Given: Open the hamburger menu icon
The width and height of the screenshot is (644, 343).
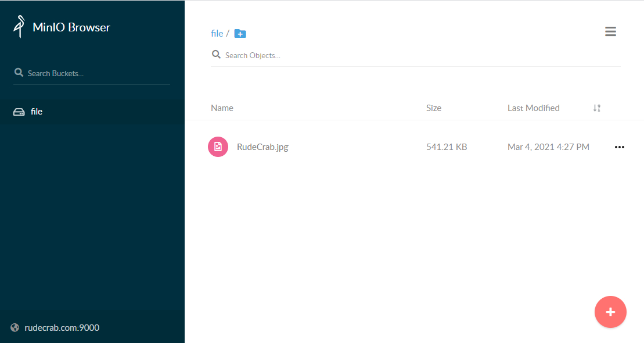Looking at the screenshot, I should pos(610,31).
